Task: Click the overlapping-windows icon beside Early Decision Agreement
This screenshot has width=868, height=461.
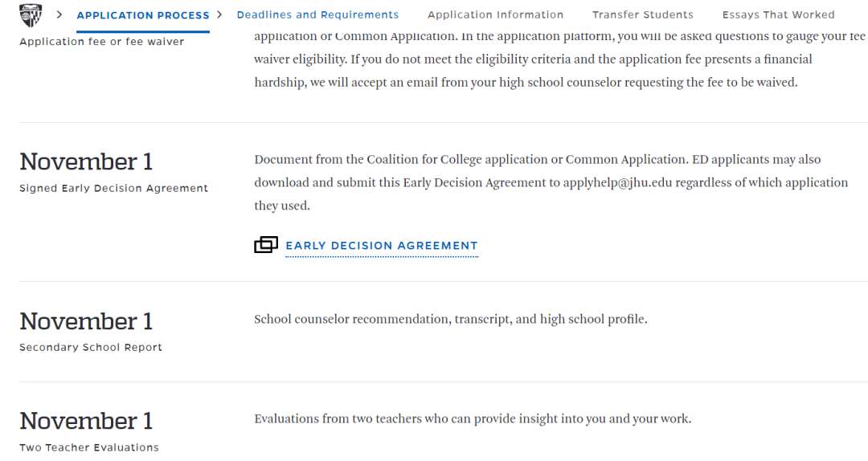Action: tap(266, 245)
